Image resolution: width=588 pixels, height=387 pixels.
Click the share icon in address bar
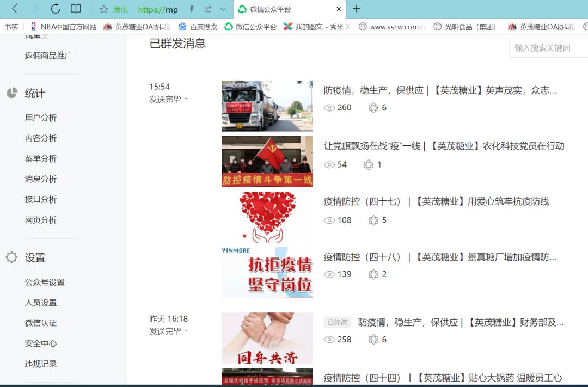click(208, 9)
